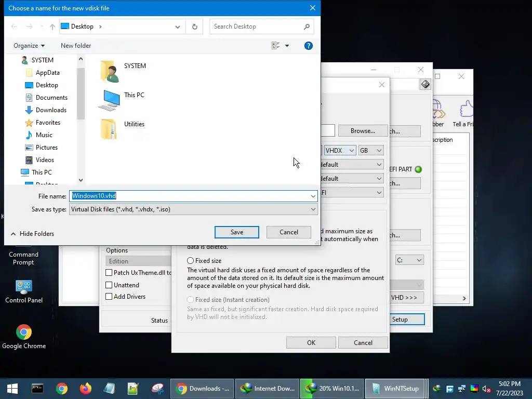This screenshot has height=399, width=532.
Task: Click the Windows Start button
Action: pos(12,389)
